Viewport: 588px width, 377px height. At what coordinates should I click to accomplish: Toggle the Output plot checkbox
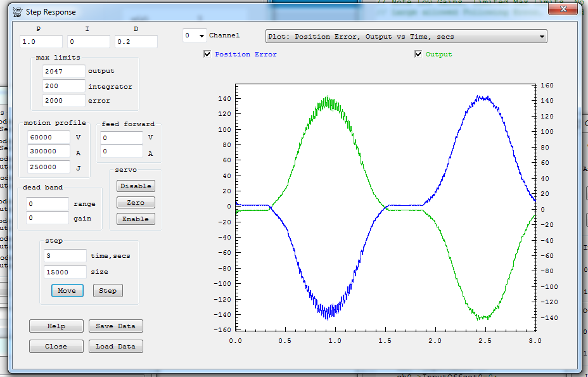(x=418, y=54)
